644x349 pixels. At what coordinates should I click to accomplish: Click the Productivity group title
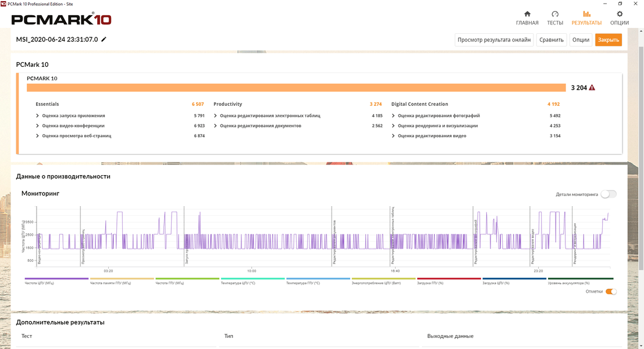point(228,104)
